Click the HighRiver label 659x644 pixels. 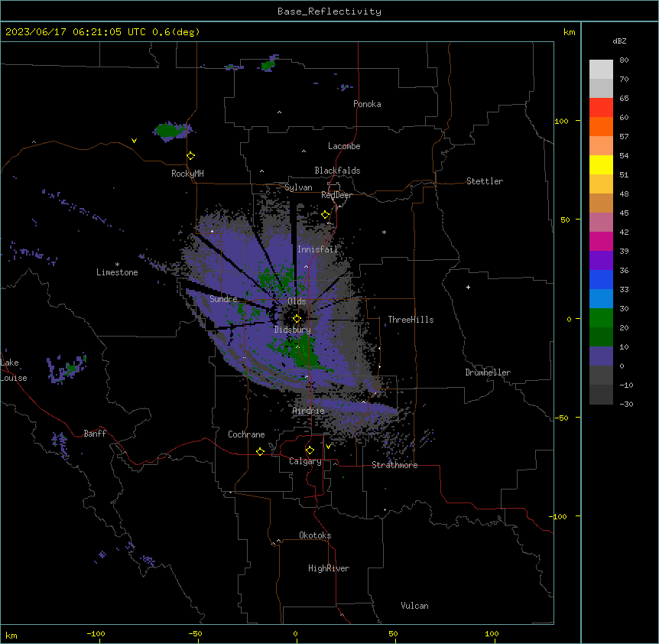pyautogui.click(x=329, y=568)
